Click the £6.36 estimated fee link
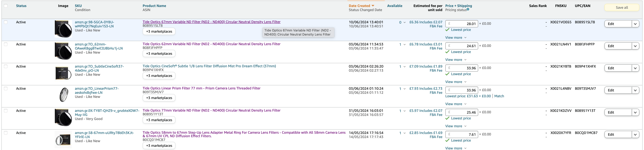The height and width of the screenshot is (150, 644). point(426,24)
